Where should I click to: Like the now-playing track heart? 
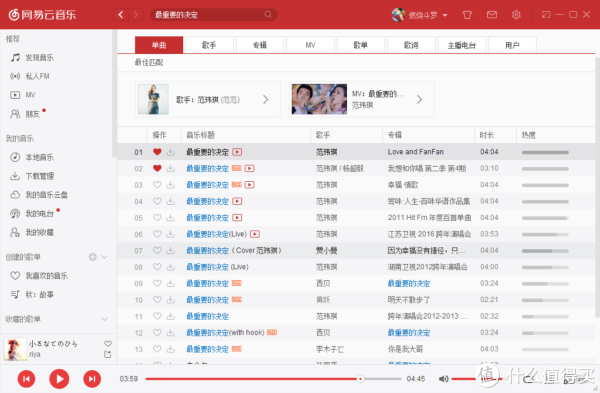pos(108,344)
